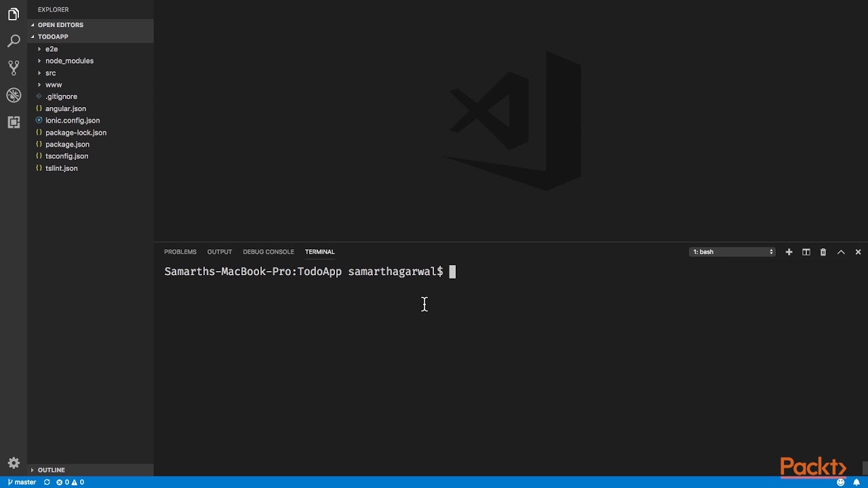This screenshot has width=868, height=488.
Task: Select the Terminal tab
Action: [319, 252]
